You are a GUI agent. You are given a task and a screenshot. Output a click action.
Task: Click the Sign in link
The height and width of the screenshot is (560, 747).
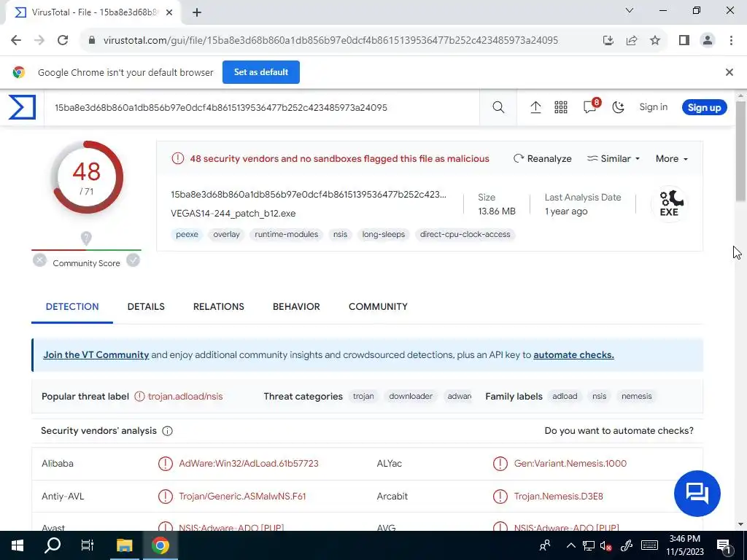pos(653,107)
